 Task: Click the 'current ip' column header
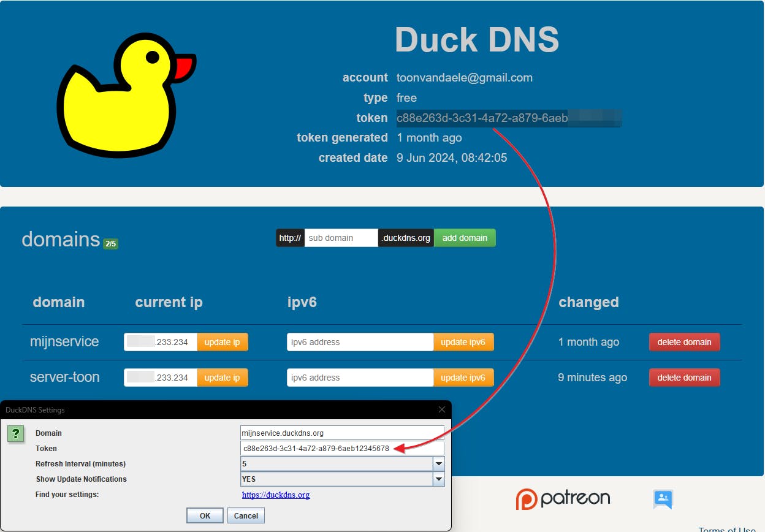click(169, 302)
